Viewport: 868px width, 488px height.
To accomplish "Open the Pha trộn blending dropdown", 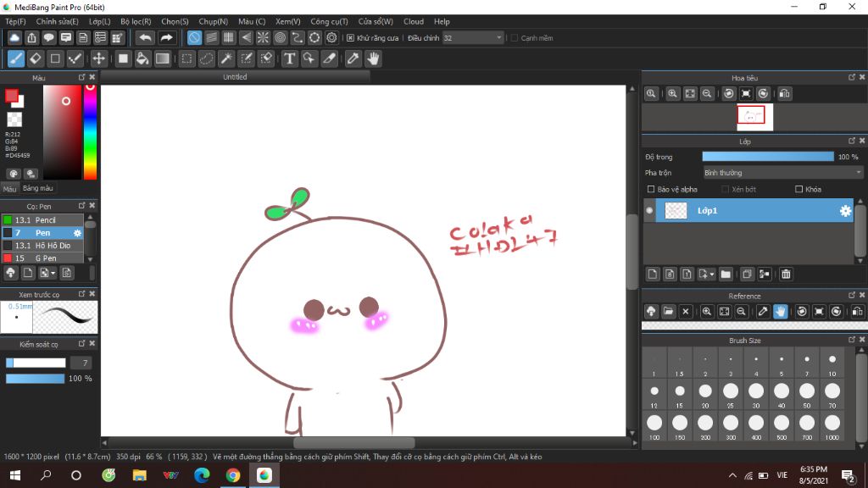I will tap(782, 173).
